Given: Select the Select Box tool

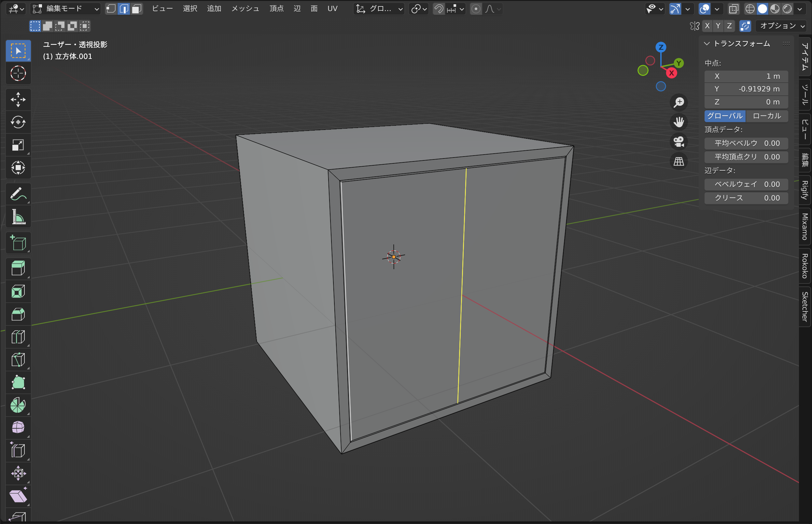Looking at the screenshot, I should tap(18, 51).
